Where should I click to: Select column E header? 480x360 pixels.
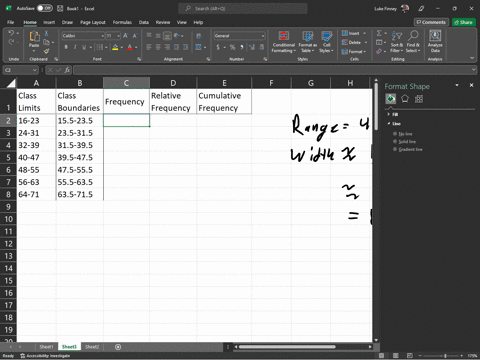coord(224,83)
